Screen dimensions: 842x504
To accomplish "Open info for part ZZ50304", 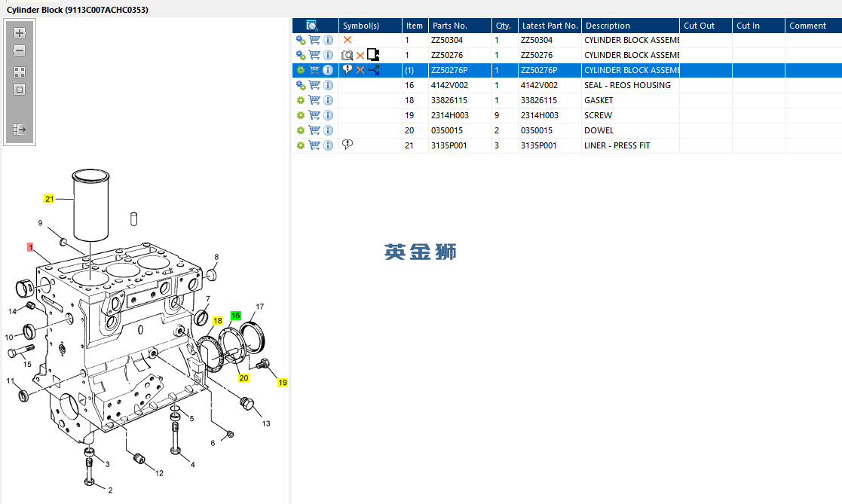I will [x=328, y=40].
